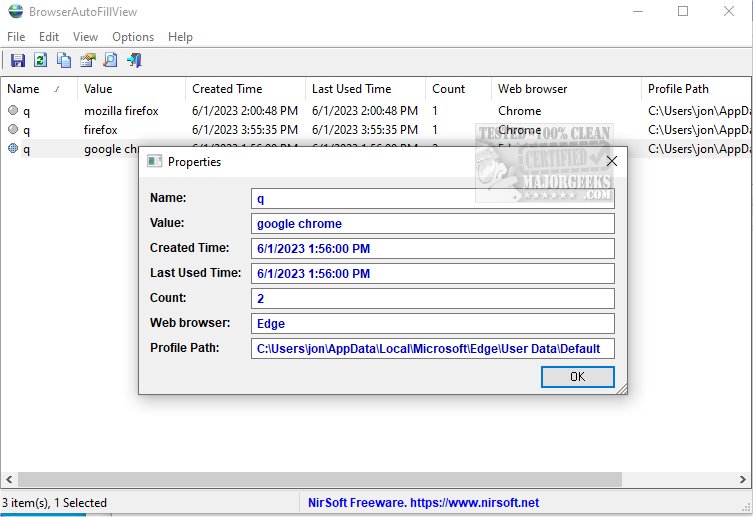This screenshot has width=753, height=517.
Task: Sort by the Name column header
Action: pyautogui.click(x=38, y=89)
